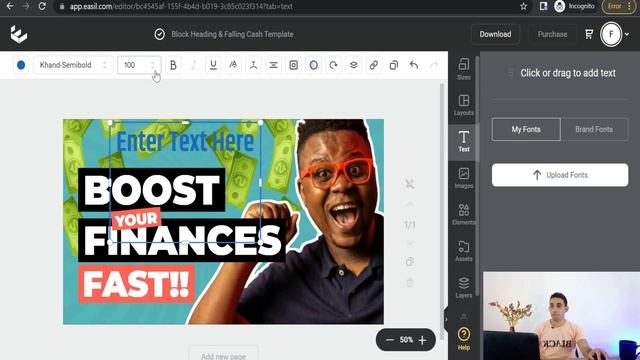
Task: Click the delete page trash icon
Action: 410,282
